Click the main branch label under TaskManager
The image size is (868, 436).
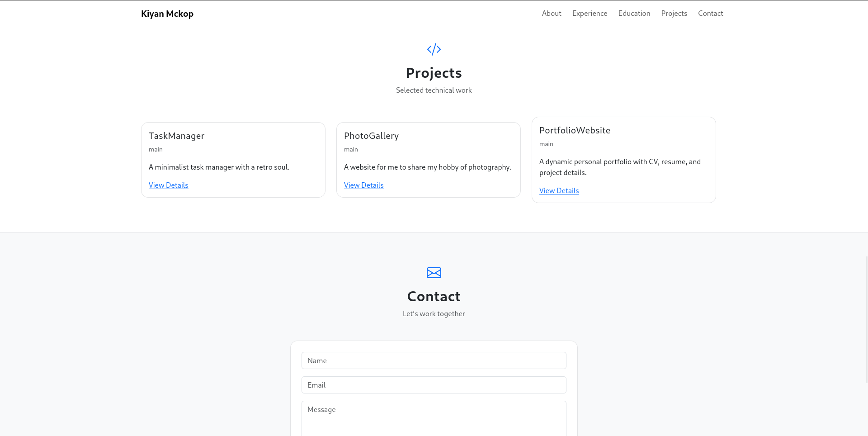pyautogui.click(x=156, y=149)
